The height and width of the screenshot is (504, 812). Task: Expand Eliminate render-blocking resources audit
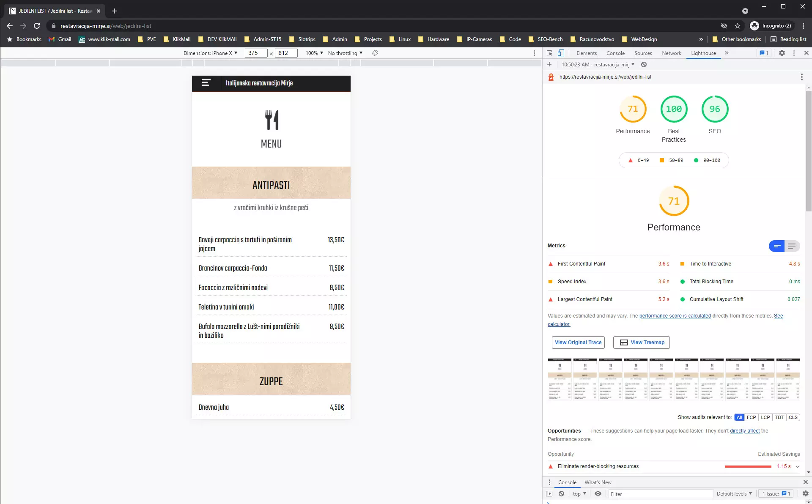pos(797,467)
